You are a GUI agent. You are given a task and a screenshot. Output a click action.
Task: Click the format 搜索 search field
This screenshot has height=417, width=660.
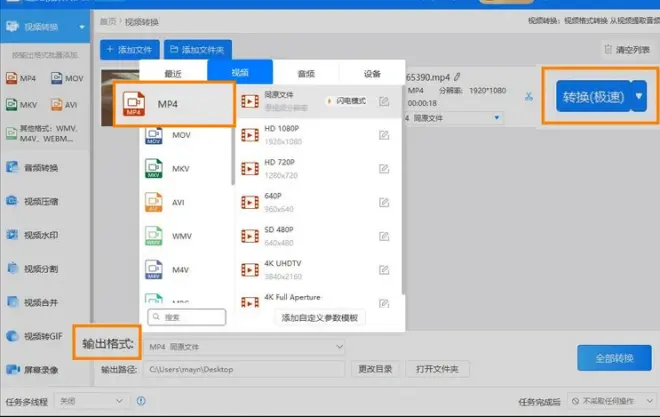(x=188, y=317)
